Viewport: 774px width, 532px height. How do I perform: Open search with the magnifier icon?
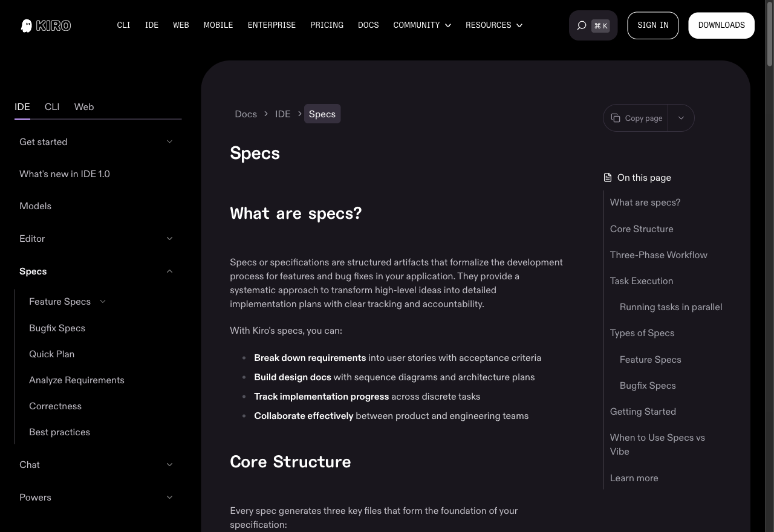pyautogui.click(x=582, y=25)
